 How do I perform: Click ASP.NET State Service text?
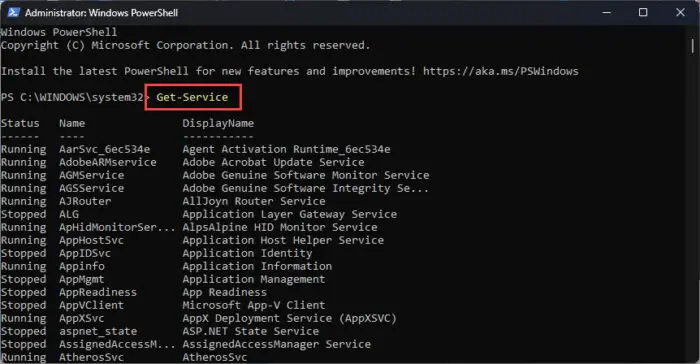250,331
